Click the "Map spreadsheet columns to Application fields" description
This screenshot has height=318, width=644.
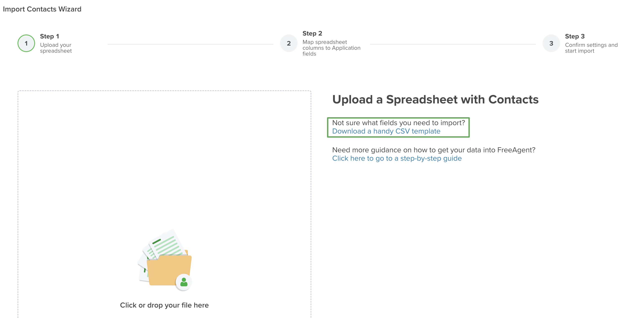click(331, 48)
